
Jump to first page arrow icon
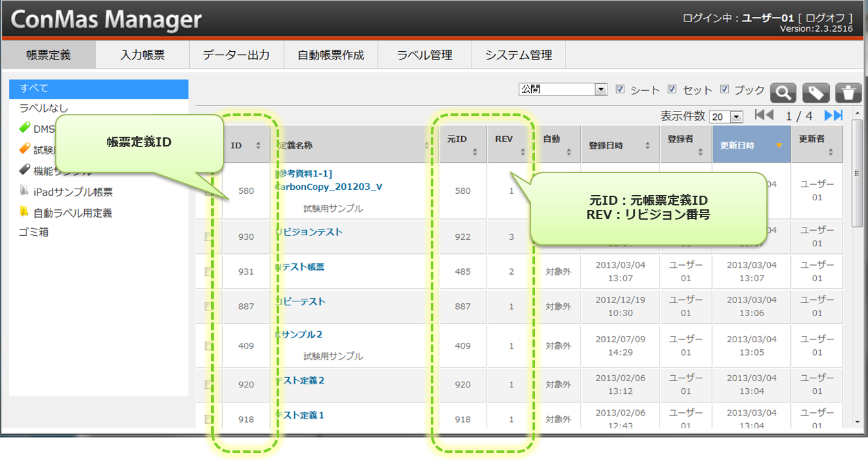coord(764,115)
